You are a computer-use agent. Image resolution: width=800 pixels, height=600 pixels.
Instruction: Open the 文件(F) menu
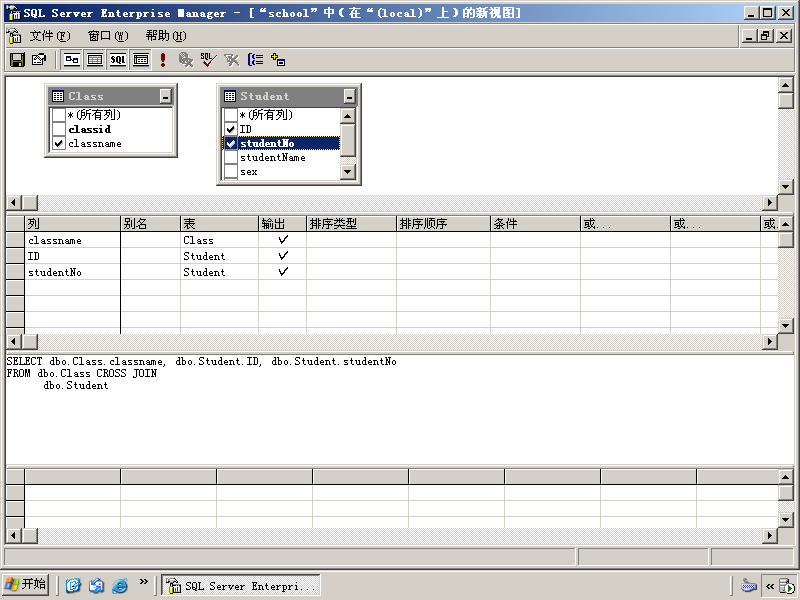(49, 36)
